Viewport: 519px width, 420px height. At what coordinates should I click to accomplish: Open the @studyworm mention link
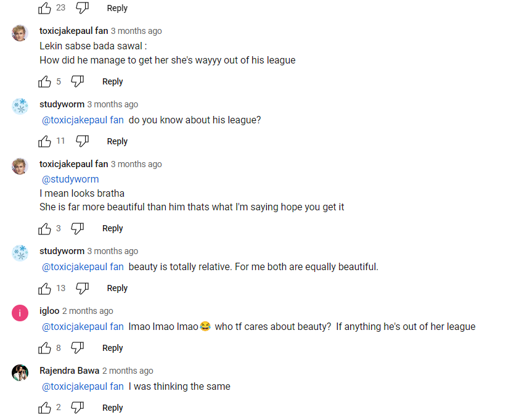point(70,179)
